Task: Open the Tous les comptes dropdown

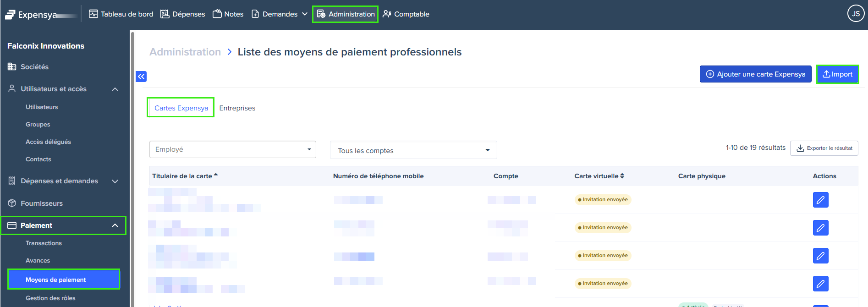Action: pos(413,150)
